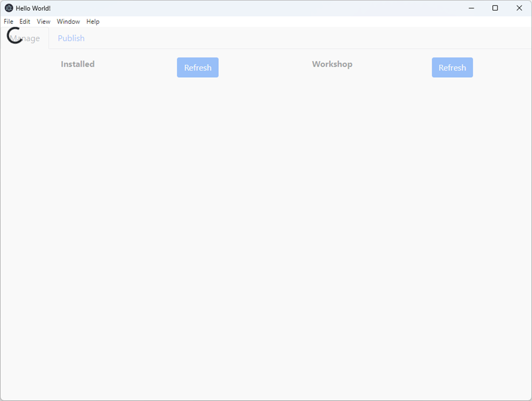Viewport: 532px width, 401px height.
Task: Open the Edit menu
Action: tap(24, 21)
